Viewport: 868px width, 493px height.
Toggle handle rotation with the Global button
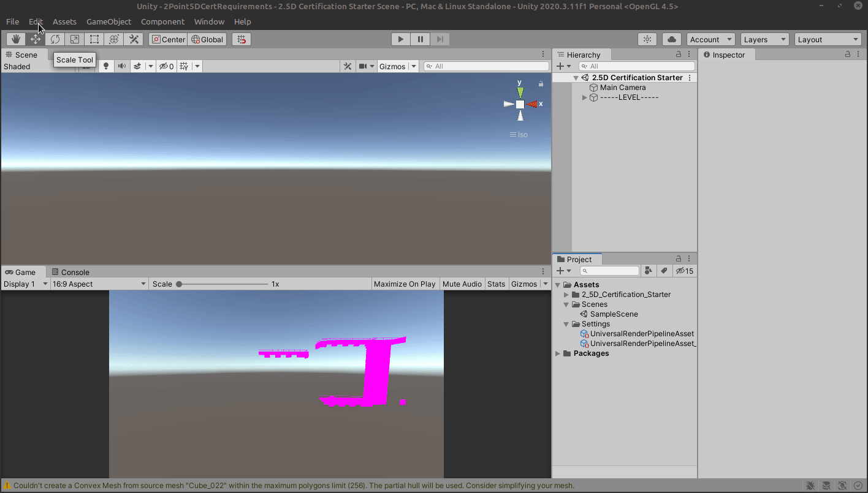coord(207,39)
